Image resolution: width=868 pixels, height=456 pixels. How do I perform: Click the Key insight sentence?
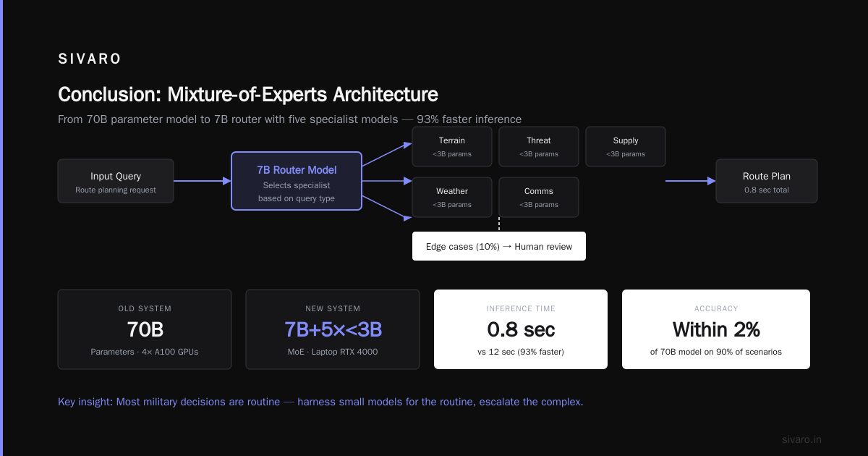coord(320,402)
